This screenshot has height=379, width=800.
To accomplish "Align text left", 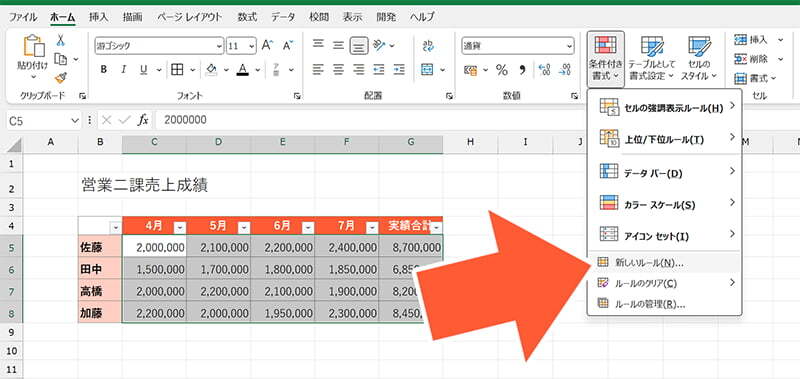I will coord(318,69).
